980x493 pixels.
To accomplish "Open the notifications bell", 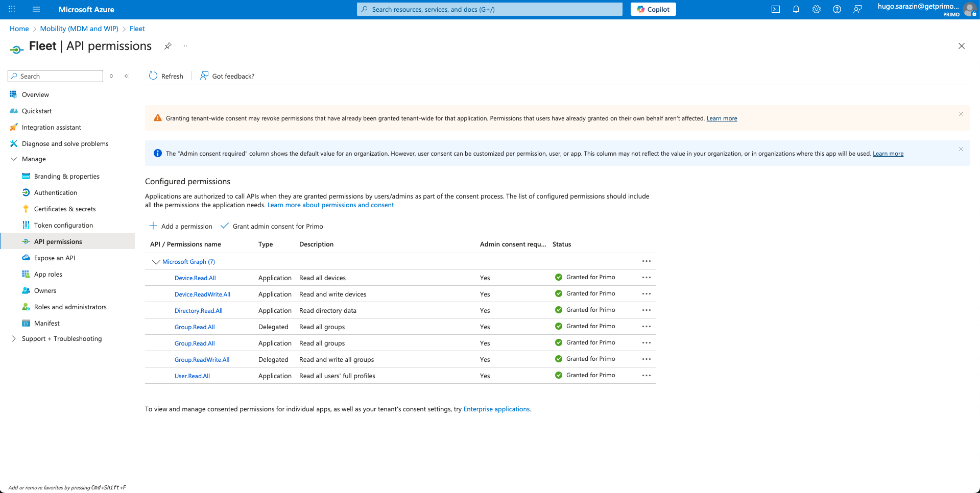I will (796, 9).
